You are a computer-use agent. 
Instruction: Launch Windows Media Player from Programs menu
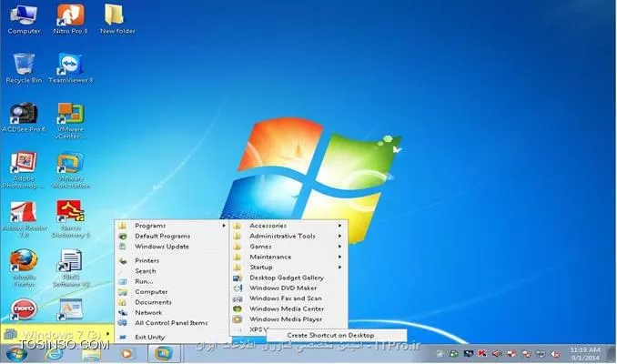point(288,319)
